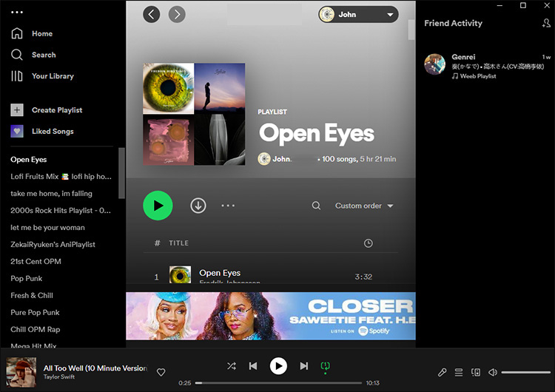555x392 pixels.
Task: Click Taylor Swift artist name in player
Action: [59, 376]
